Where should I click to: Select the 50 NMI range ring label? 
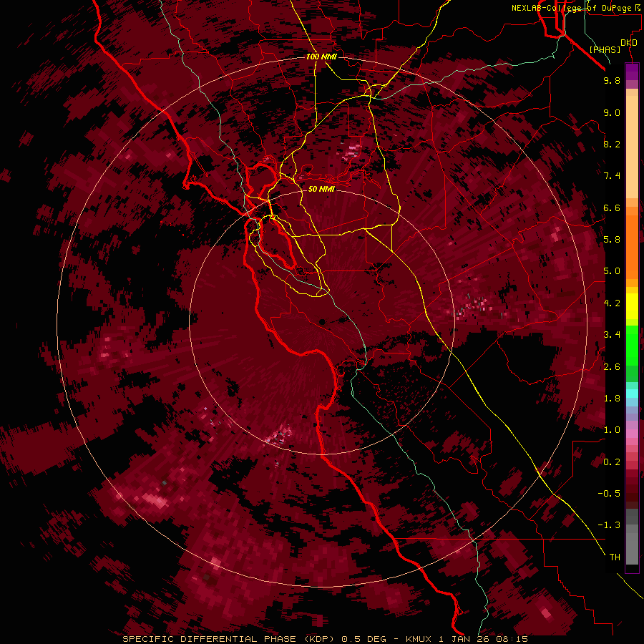click(x=321, y=189)
